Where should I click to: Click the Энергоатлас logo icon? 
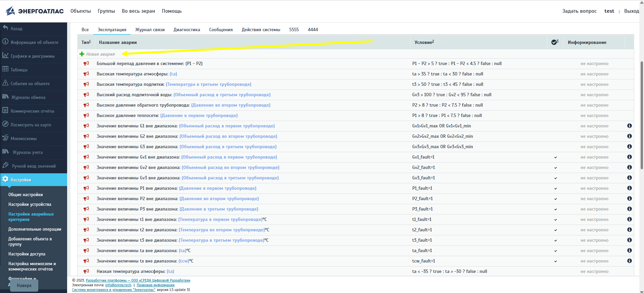(10, 11)
